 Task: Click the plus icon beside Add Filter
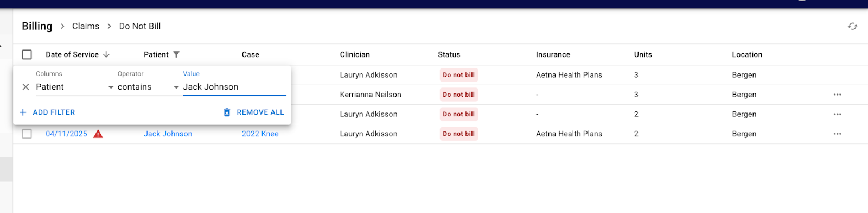(23, 112)
